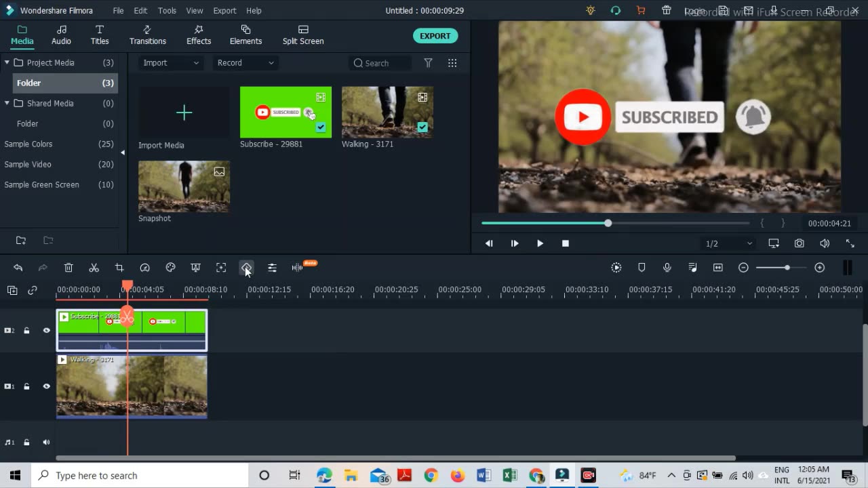Enter fullscreen preview with expand icon
The height and width of the screenshot is (488, 868).
850,243
